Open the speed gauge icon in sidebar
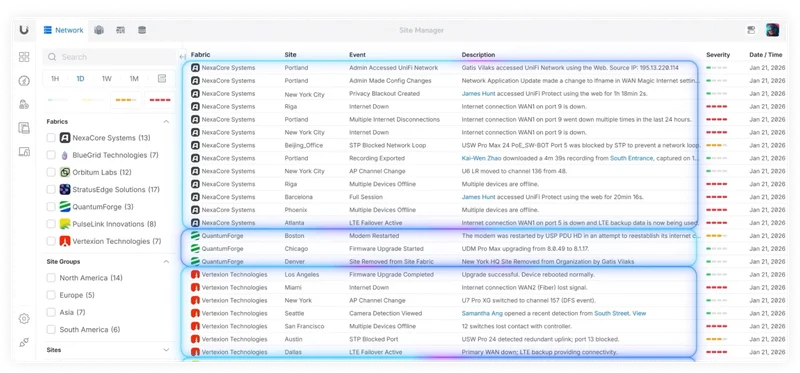 tap(24, 81)
